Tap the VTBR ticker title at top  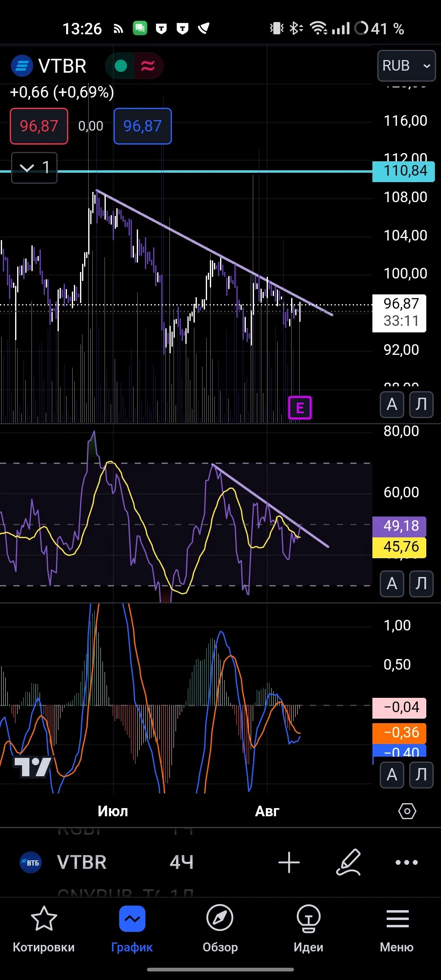[x=62, y=66]
